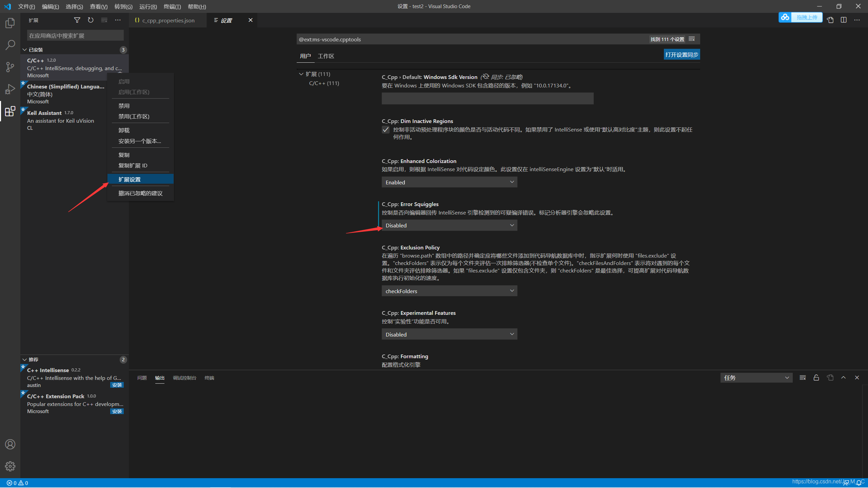Clear extensions search results icon
Viewport: 868px width, 488px height.
[104, 20]
